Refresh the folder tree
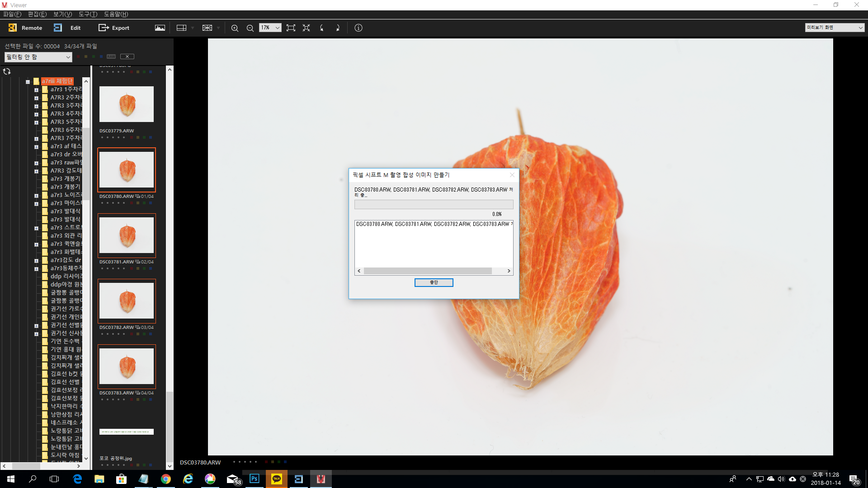 pyautogui.click(x=7, y=71)
